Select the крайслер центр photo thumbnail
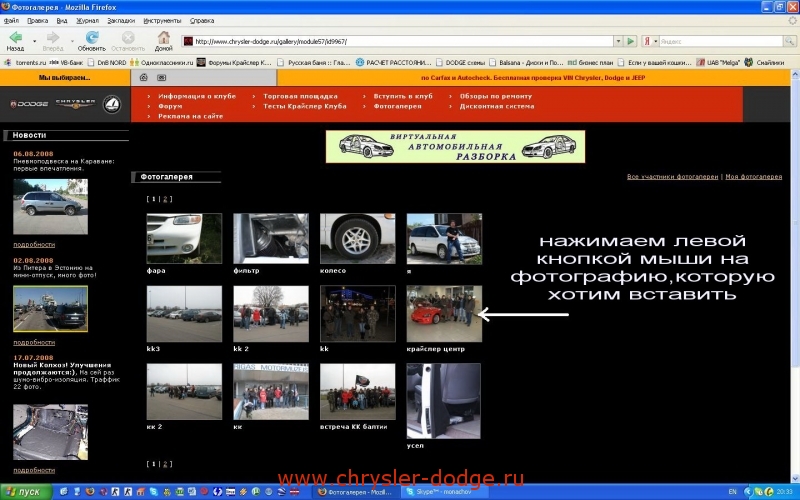Viewport: 800px width, 500px height. coord(444,313)
